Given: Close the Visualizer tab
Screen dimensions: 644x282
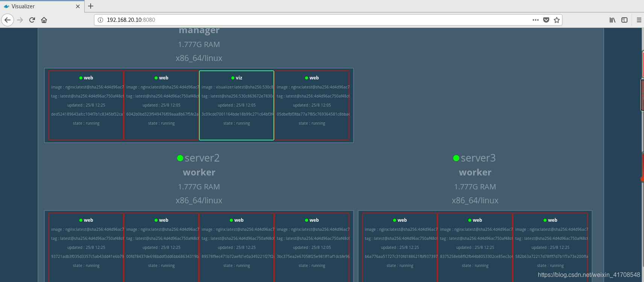Looking at the screenshot, I should [78, 6].
